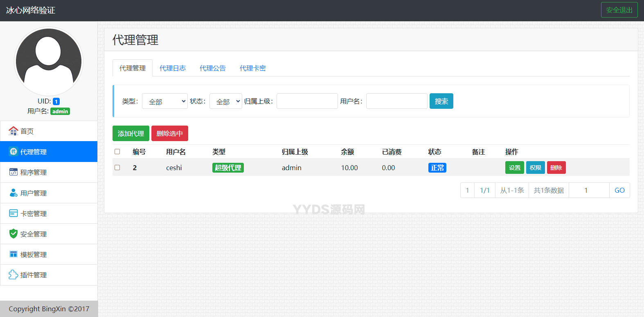Viewport: 644px width, 317px height.
Task: Click the red 删除选中 button
Action: click(170, 133)
